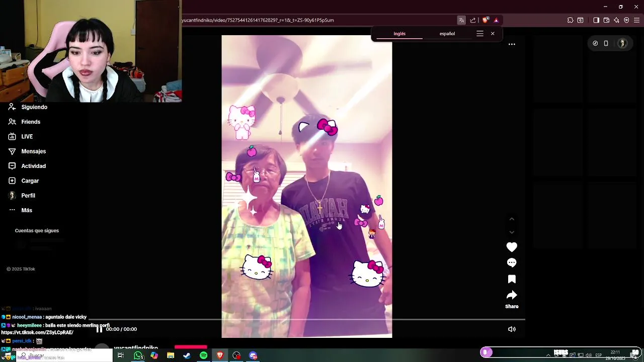Mute the video with the speaker icon
The image size is (644, 362).
[x=512, y=329]
